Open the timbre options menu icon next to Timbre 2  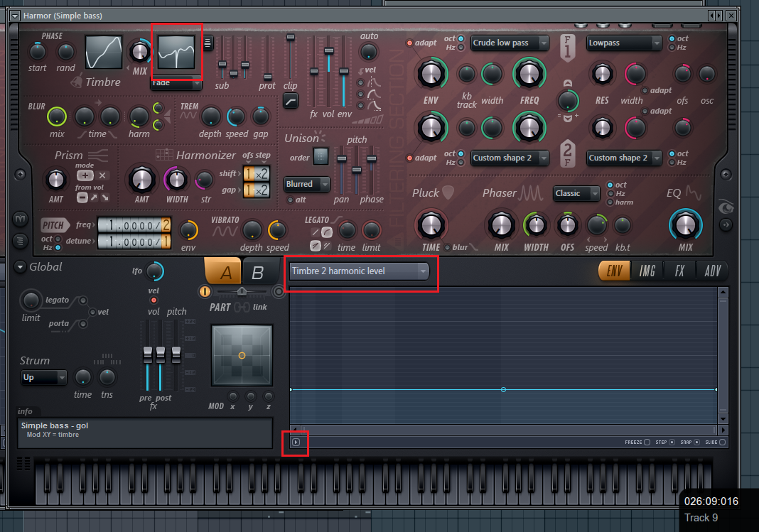pos(208,43)
